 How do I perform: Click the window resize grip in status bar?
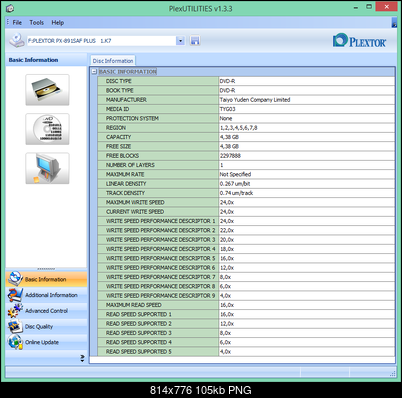point(393,373)
